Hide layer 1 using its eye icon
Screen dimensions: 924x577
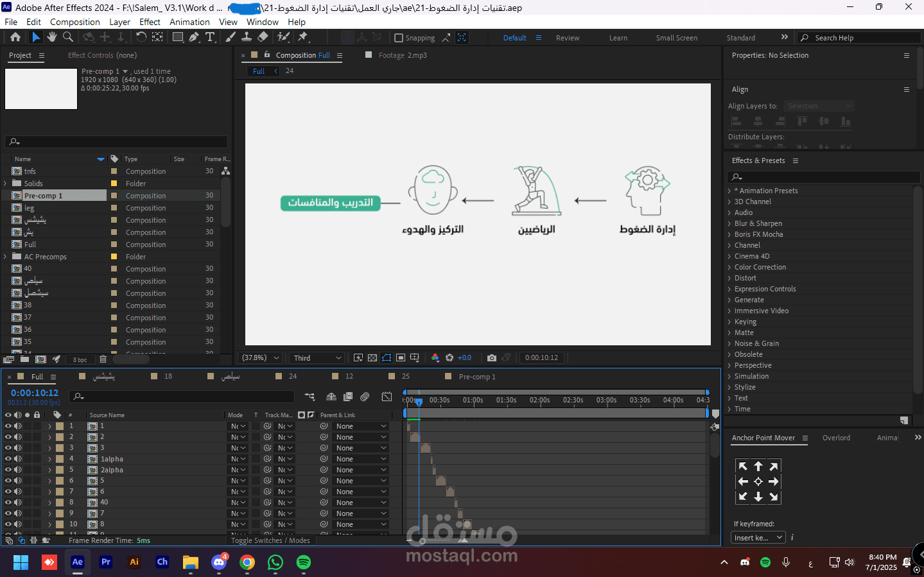(8, 426)
